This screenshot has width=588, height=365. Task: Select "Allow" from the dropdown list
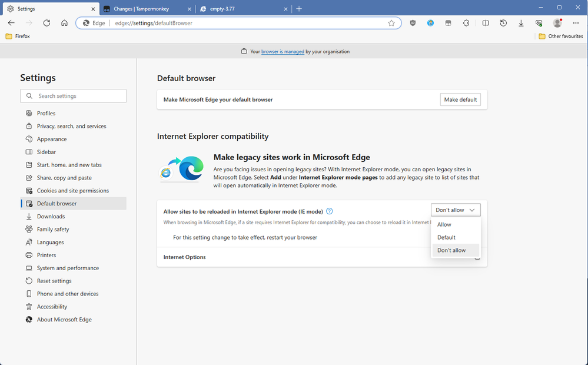(x=444, y=224)
